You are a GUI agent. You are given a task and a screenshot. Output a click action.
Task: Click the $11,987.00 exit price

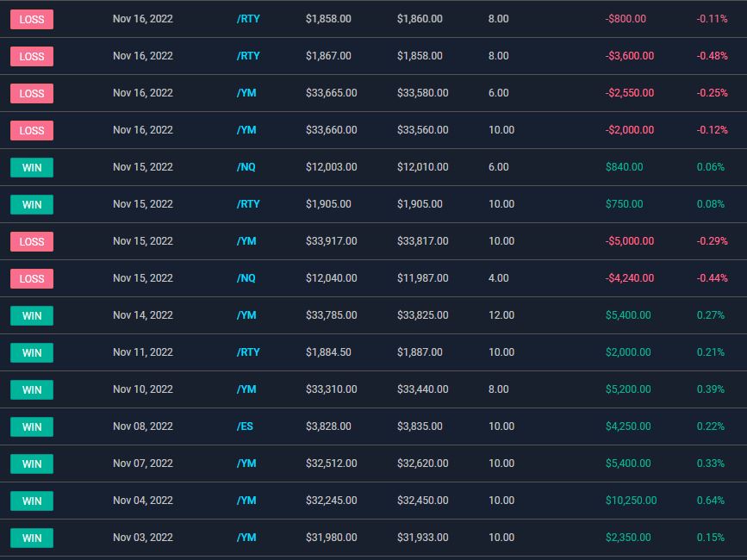422,278
